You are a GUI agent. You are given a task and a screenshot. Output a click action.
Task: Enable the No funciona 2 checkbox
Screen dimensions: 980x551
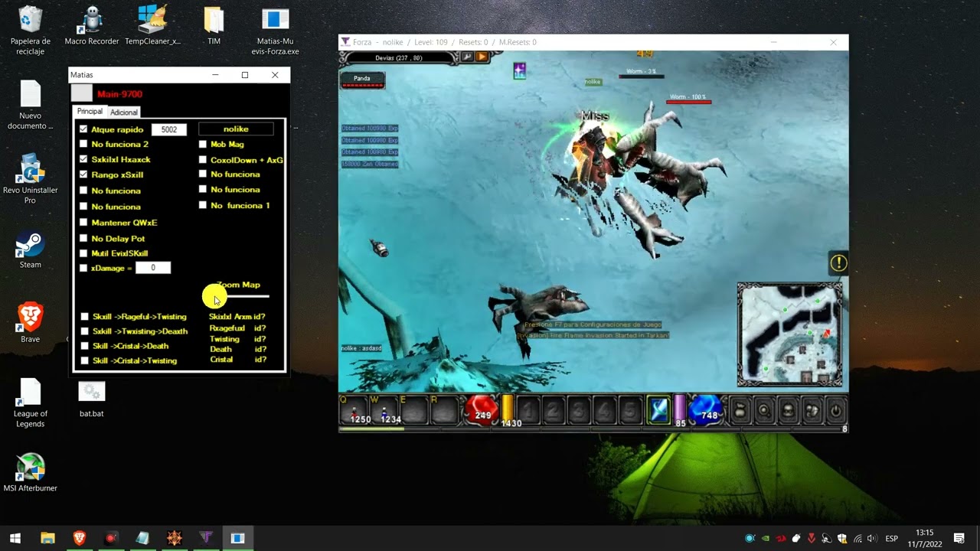tap(83, 144)
